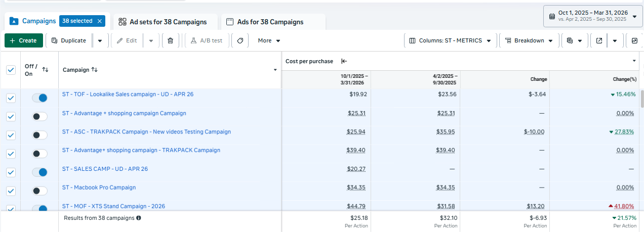Click the Campaign column sort arrows
This screenshot has width=644, height=232.
(94, 70)
